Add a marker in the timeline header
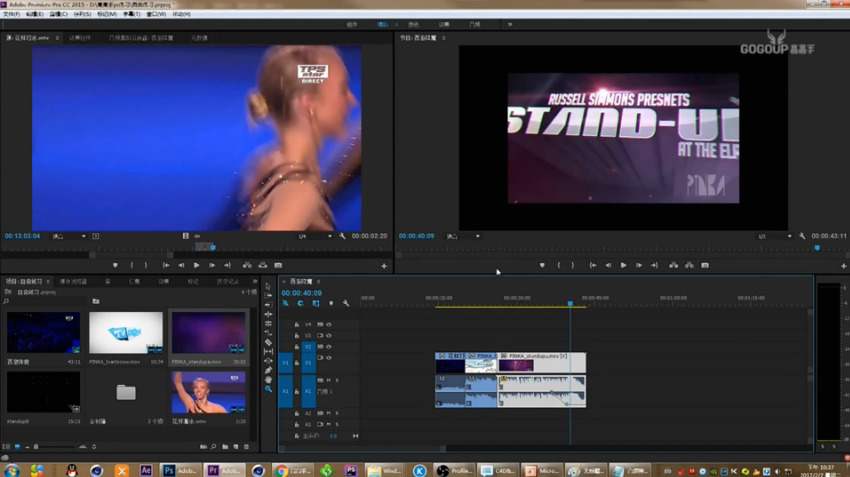The image size is (850, 477). click(331, 304)
